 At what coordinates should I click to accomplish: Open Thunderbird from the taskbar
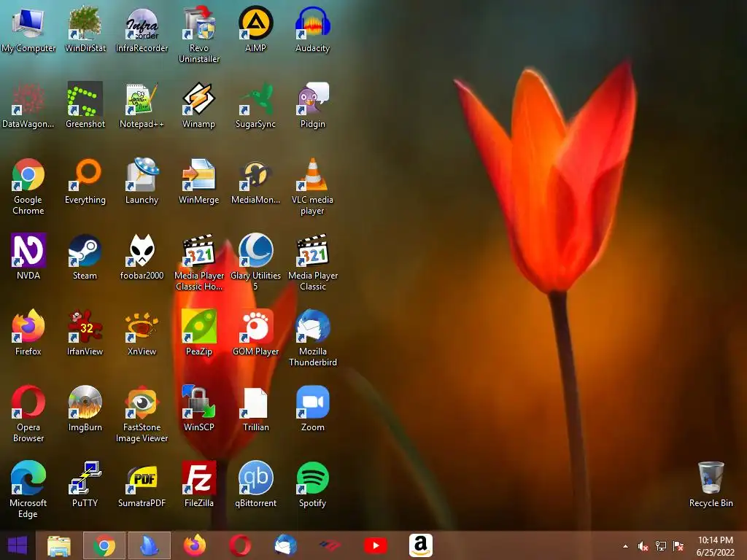[285, 545]
